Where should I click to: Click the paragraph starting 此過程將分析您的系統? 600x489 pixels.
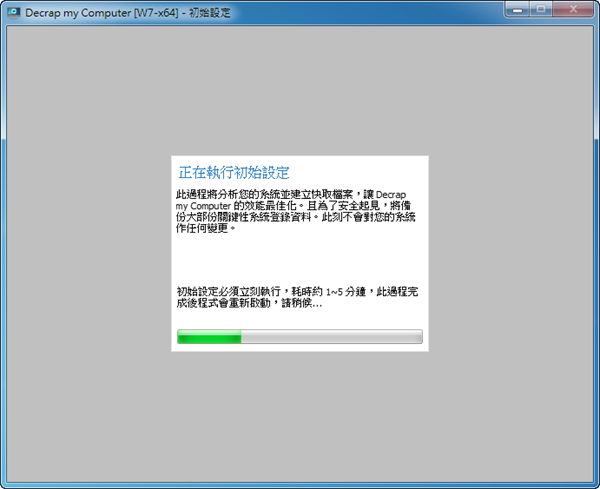coord(295,211)
